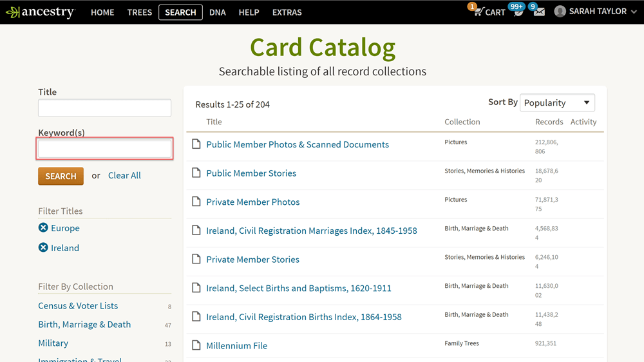Click the Clear All link
644x362 pixels.
pos(124,175)
